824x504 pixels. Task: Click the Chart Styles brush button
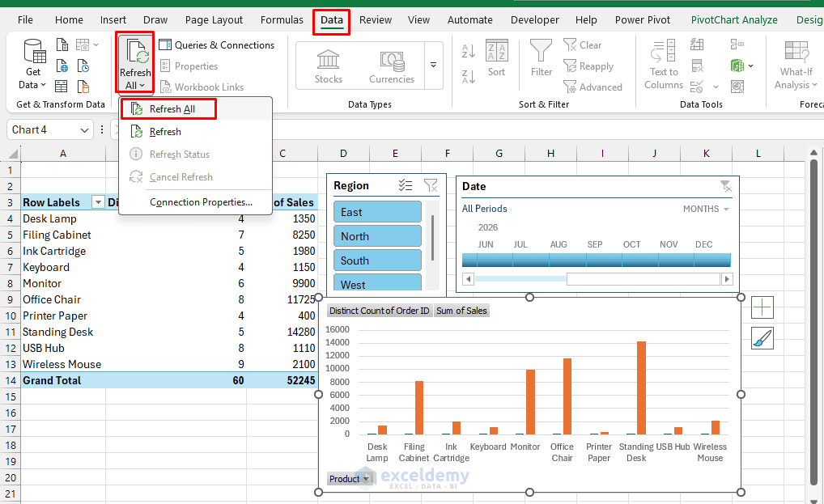click(762, 339)
